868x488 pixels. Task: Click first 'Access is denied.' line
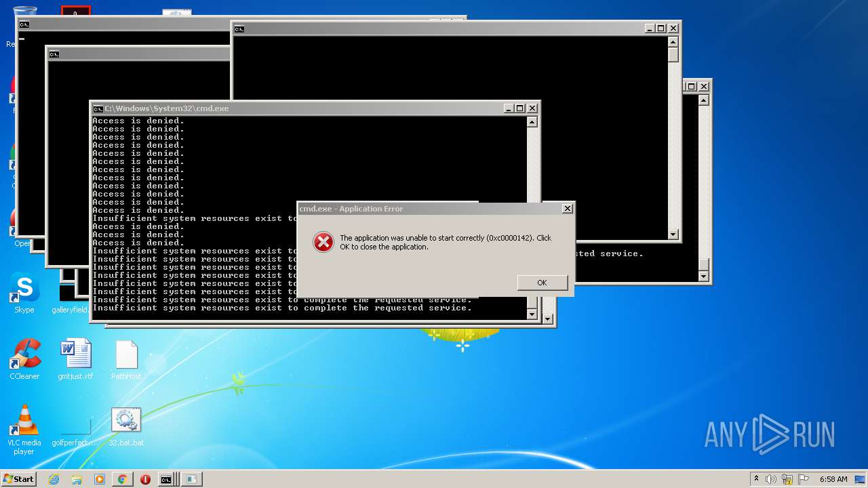pyautogui.click(x=138, y=121)
